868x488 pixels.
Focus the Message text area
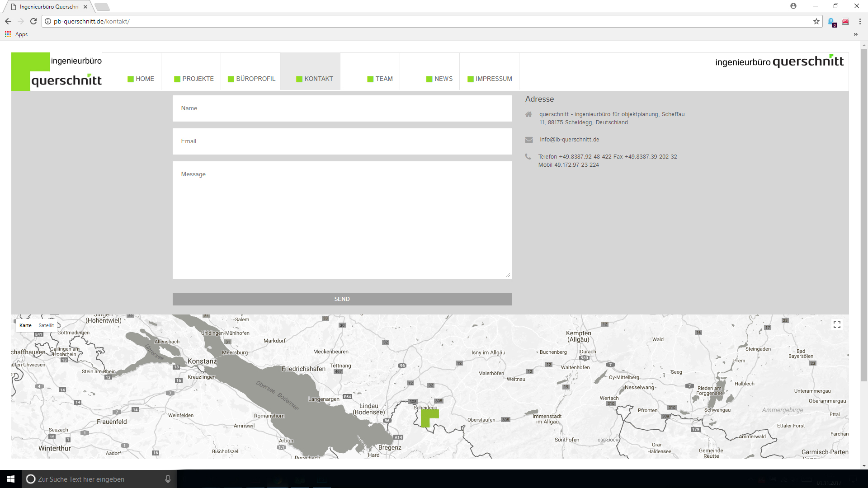[x=342, y=220]
